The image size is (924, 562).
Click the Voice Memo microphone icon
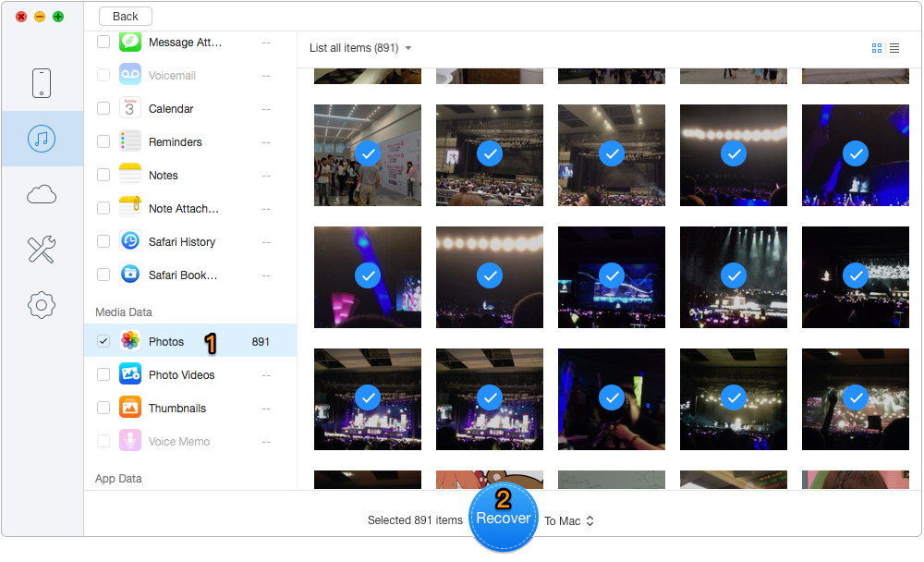[130, 441]
